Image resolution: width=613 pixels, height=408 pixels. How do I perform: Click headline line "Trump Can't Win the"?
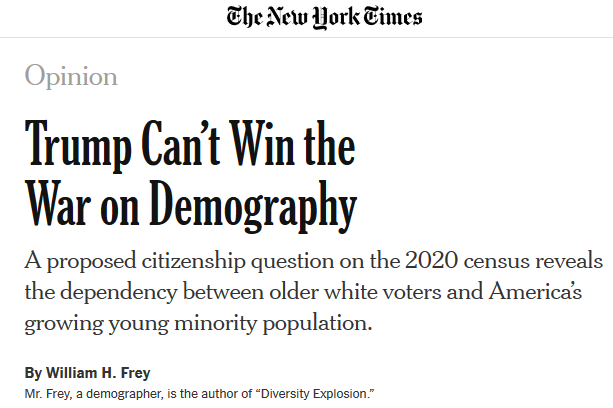190,145
